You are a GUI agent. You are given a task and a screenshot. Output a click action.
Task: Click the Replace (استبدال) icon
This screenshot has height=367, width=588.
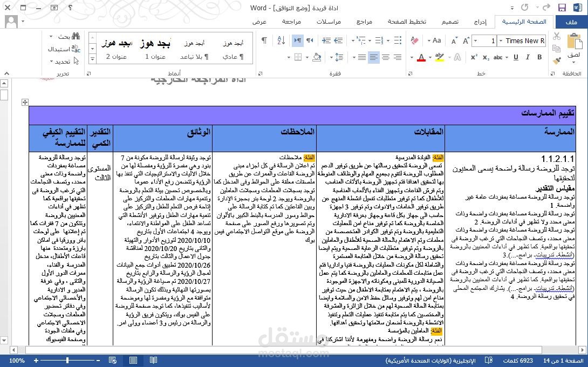pos(76,49)
